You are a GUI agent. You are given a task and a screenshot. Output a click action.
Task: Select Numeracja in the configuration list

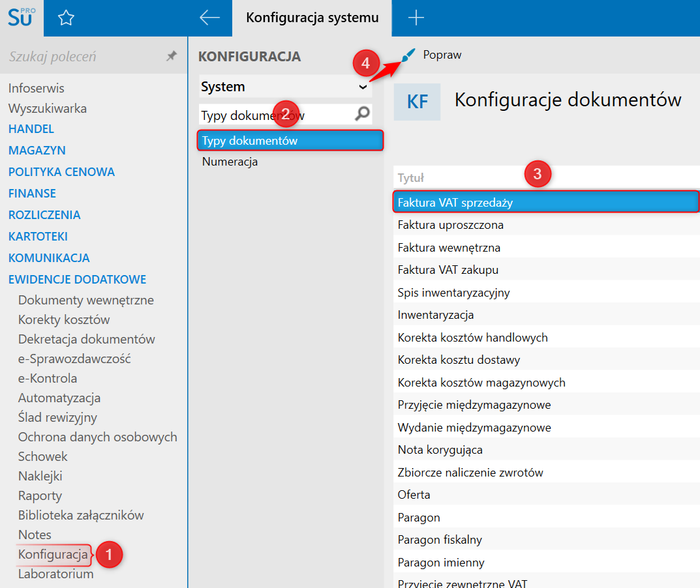point(230,162)
